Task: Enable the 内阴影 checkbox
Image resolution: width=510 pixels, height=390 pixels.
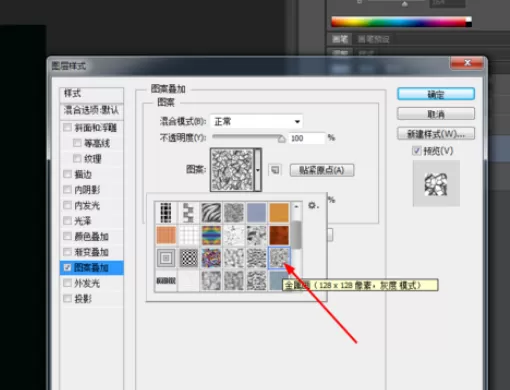Action: click(x=67, y=190)
